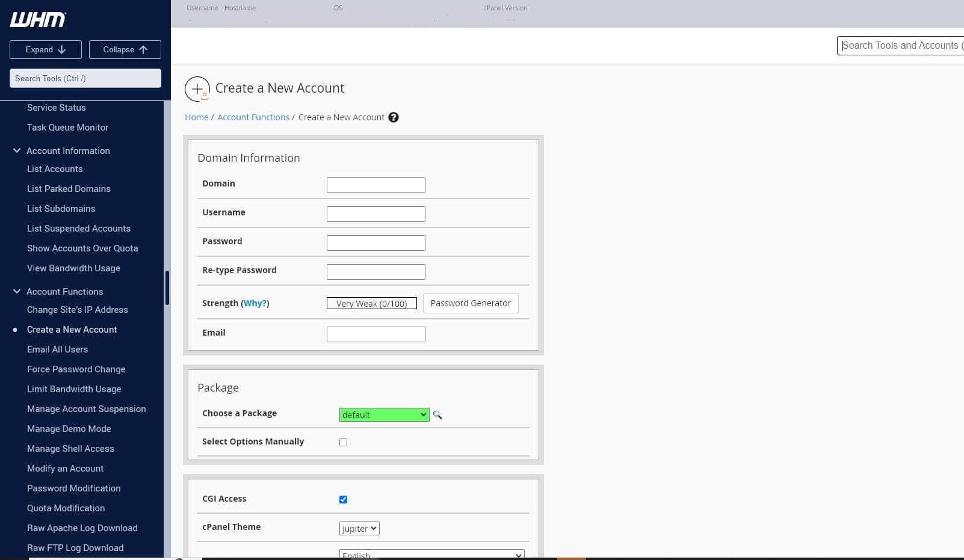Viewport: 964px width, 560px height.
Task: Enable Select Options Manually checkbox
Action: tap(344, 443)
